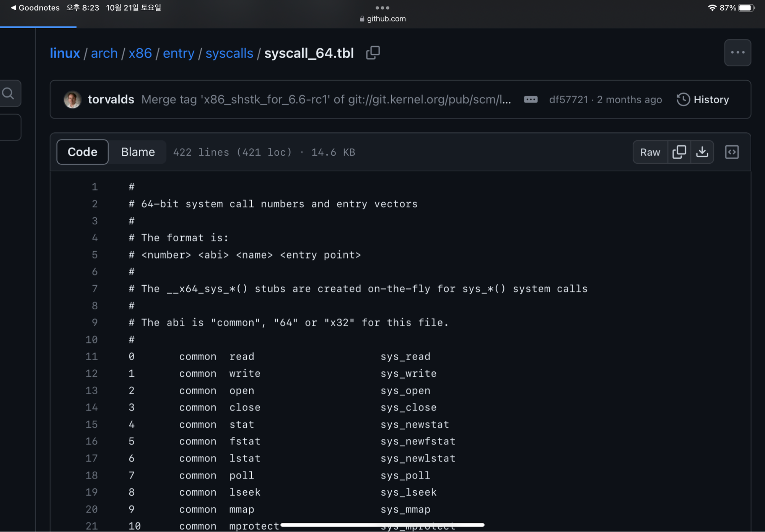Navigate to the syscalls folder breadcrumb

click(229, 53)
